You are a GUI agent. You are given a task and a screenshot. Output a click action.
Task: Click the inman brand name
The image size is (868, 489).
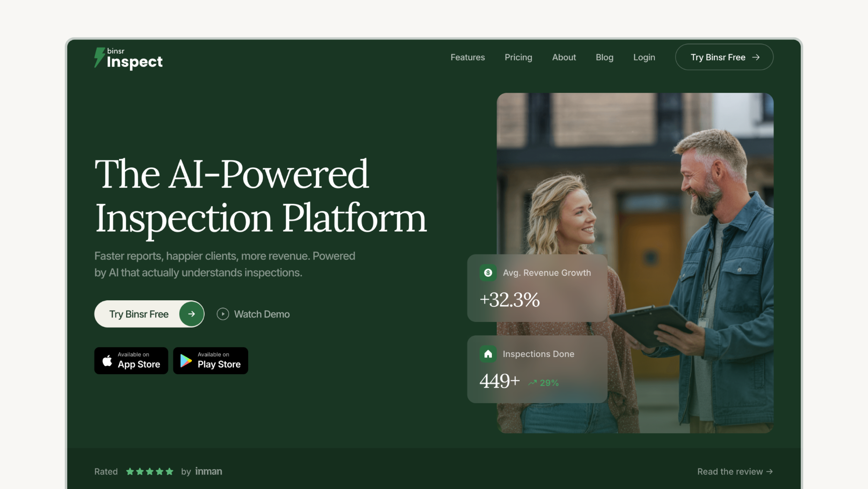(209, 471)
